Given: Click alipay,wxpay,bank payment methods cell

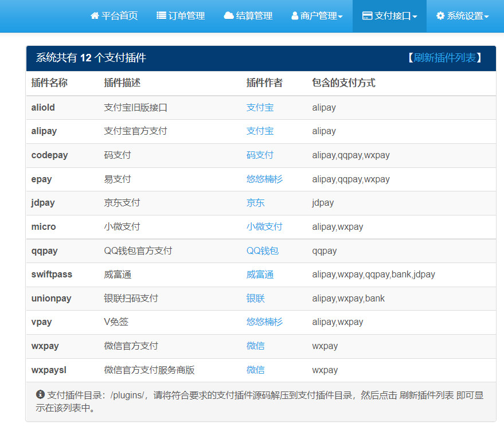Looking at the screenshot, I should coord(349,299).
